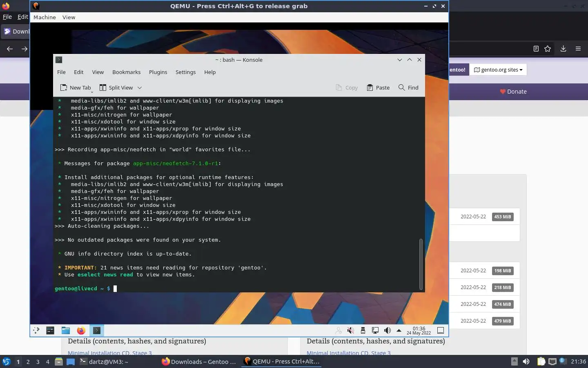Switch to host workspace 4

click(47, 361)
